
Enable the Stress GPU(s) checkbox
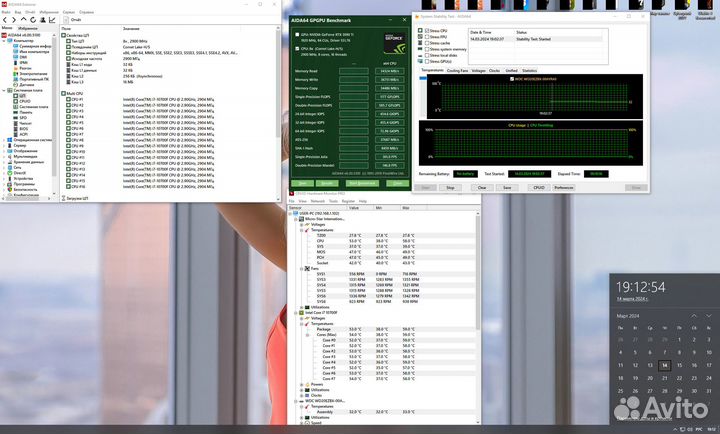pyautogui.click(x=427, y=61)
